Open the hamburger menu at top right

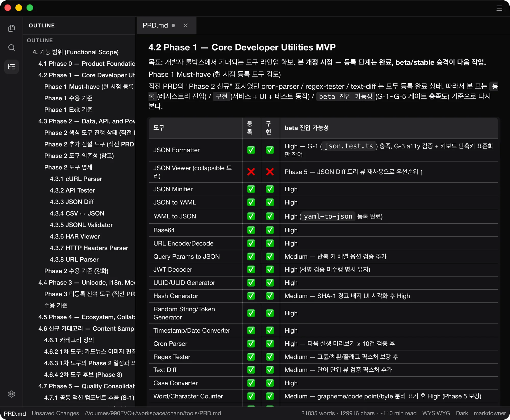(499, 8)
